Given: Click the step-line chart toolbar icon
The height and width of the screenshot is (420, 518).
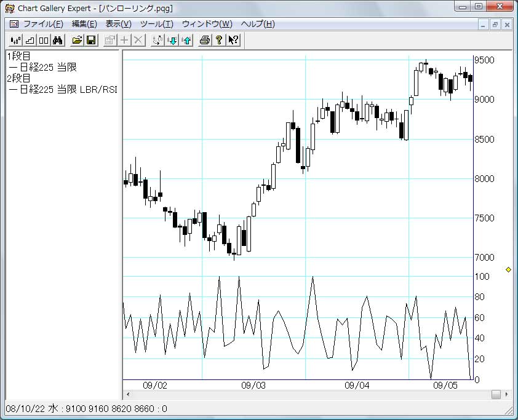Looking at the screenshot, I should click(29, 41).
